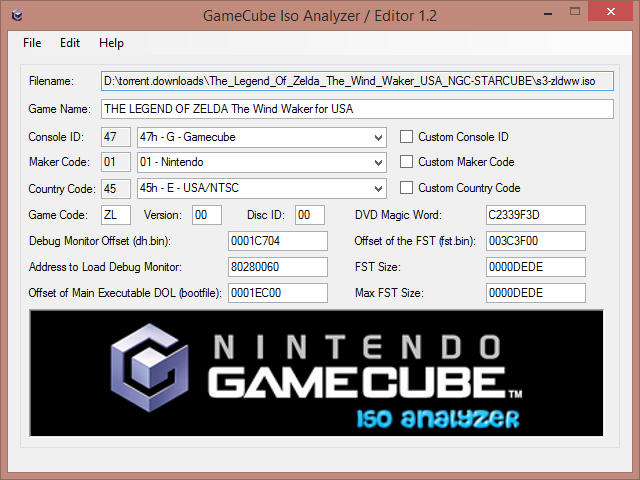The width and height of the screenshot is (640, 480).
Task: Open the Edit menu
Action: coord(70,43)
